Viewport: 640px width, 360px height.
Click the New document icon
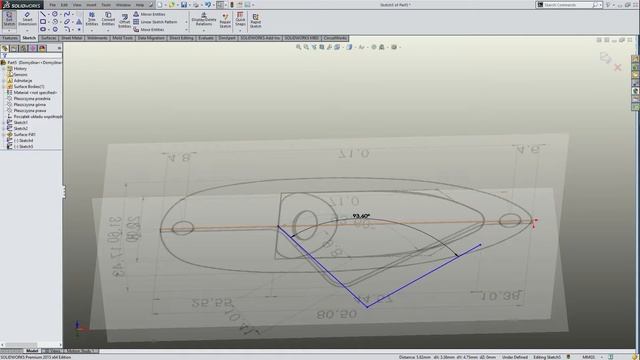160,5
